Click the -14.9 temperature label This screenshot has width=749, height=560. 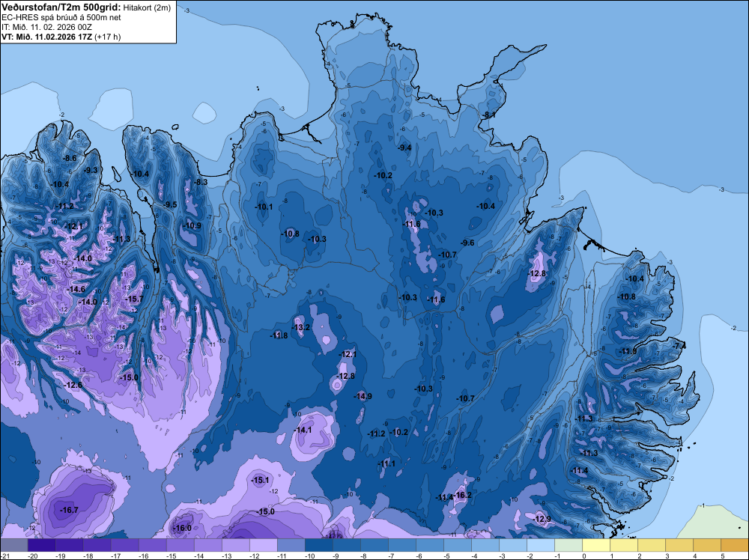[x=363, y=396]
